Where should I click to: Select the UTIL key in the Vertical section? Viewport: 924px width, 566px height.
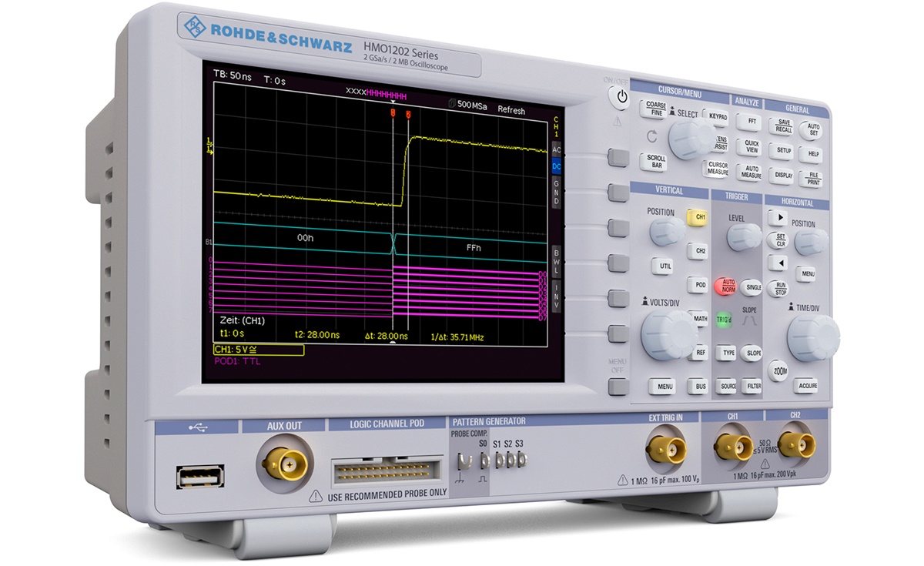pos(664,266)
